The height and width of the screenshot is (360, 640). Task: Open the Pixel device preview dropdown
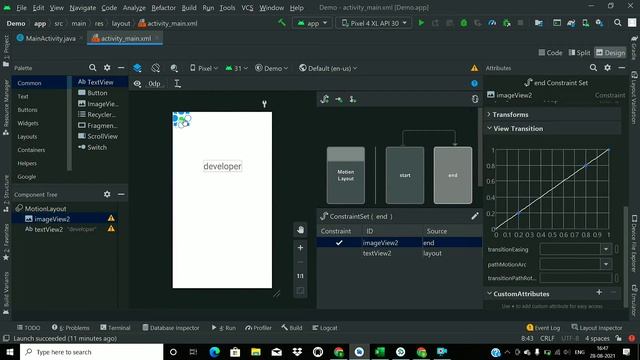(204, 68)
